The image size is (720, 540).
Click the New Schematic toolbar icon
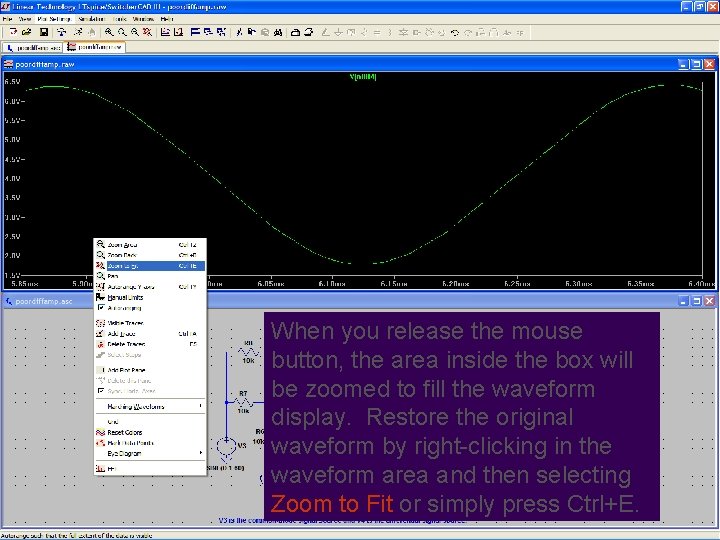click(x=13, y=32)
